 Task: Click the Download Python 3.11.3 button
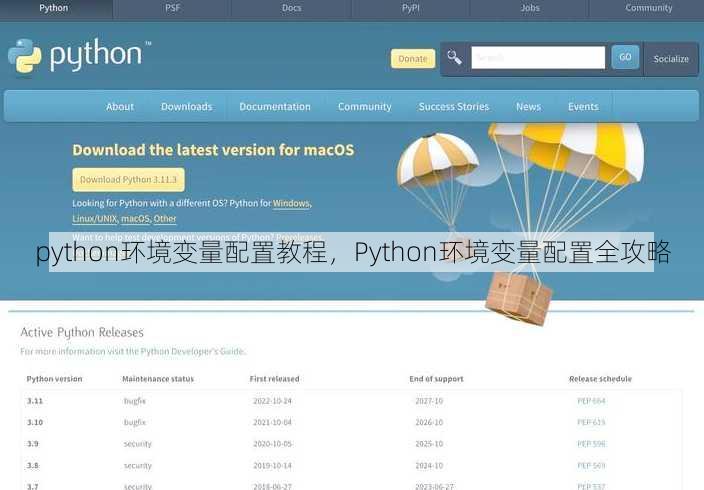pyautogui.click(x=128, y=180)
